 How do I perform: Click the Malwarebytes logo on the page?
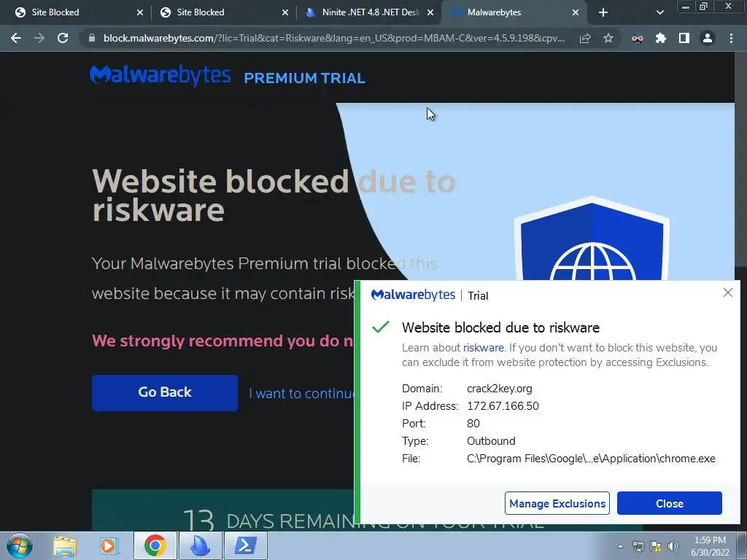[160, 75]
